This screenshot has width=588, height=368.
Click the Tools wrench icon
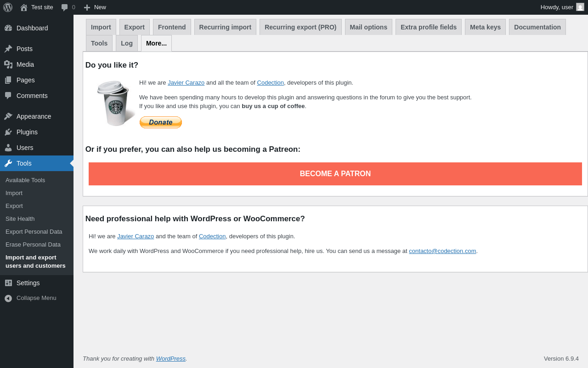pos(8,163)
